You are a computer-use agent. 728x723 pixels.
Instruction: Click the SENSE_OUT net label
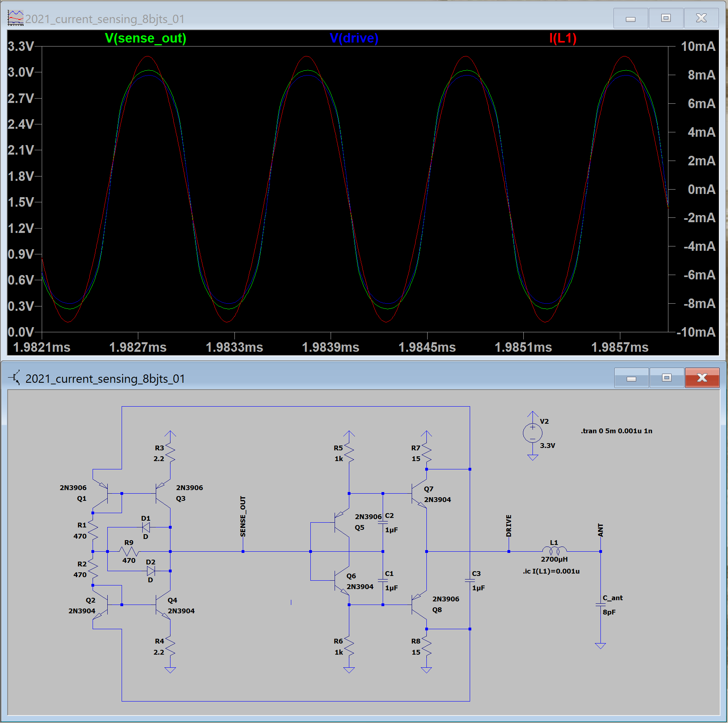click(x=243, y=516)
